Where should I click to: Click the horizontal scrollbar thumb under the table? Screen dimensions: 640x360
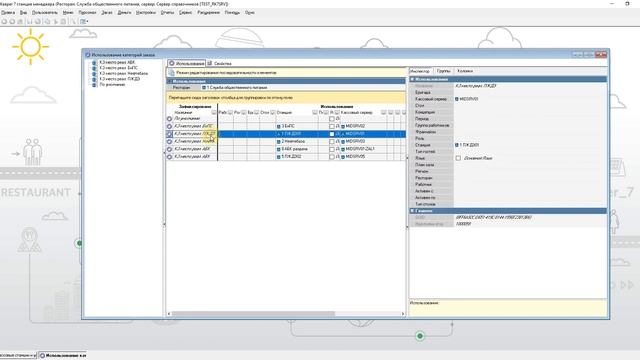(x=253, y=314)
